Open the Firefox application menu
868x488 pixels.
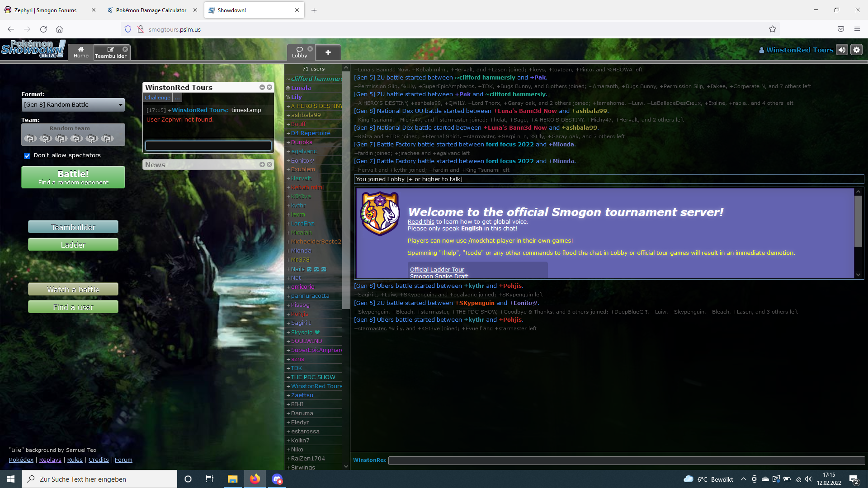[x=857, y=29]
